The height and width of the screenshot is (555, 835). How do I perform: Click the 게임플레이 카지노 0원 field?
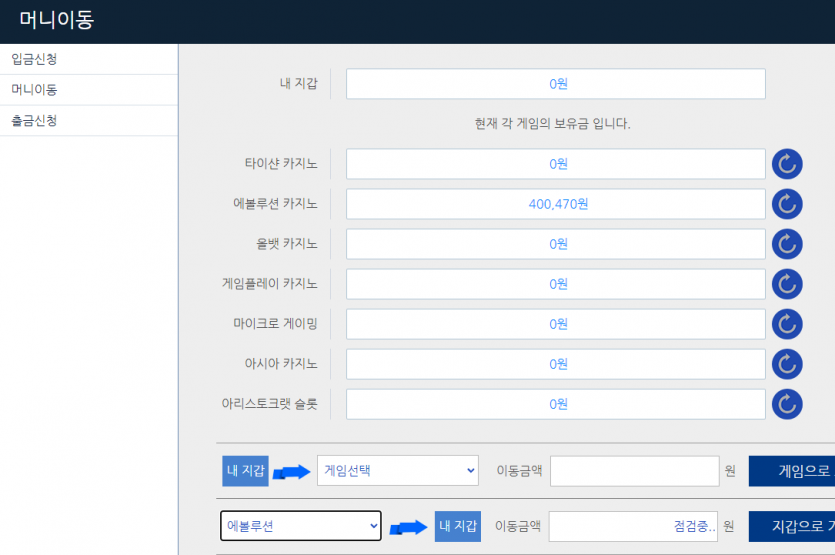click(556, 284)
